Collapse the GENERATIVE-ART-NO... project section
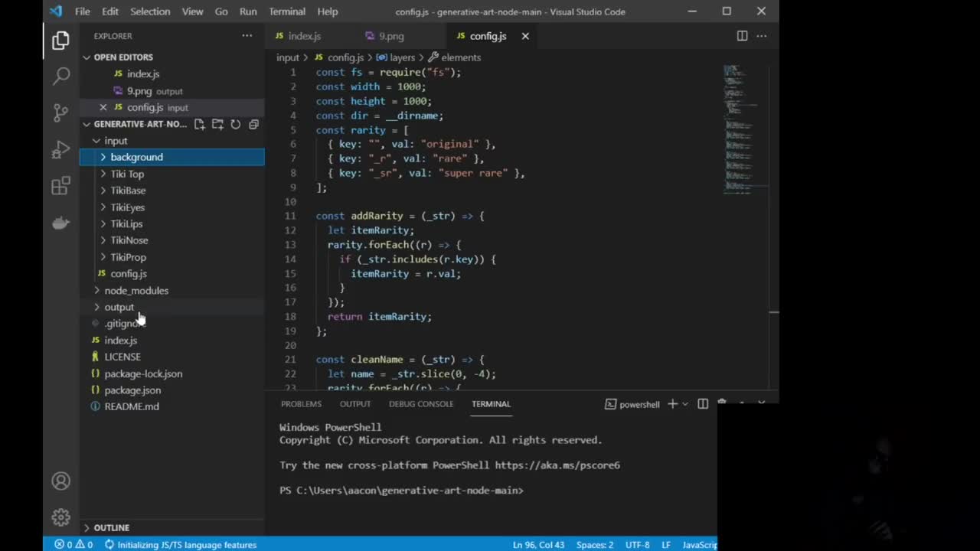 [x=140, y=124]
